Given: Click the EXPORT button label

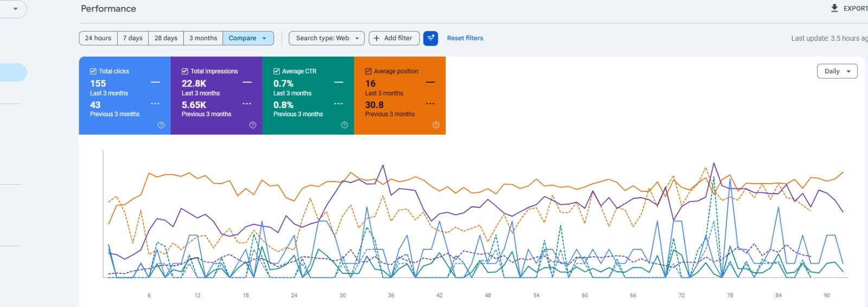Looking at the screenshot, I should 856,8.
